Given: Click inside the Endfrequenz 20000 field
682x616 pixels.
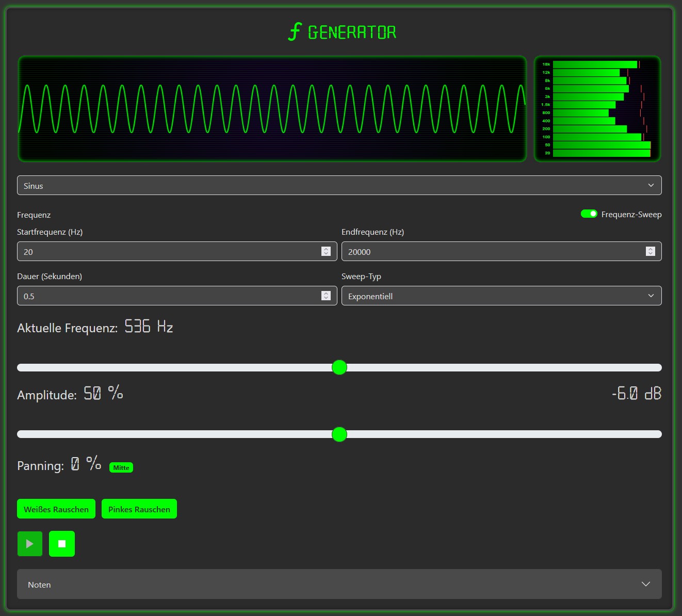Looking at the screenshot, I should [x=480, y=251].
